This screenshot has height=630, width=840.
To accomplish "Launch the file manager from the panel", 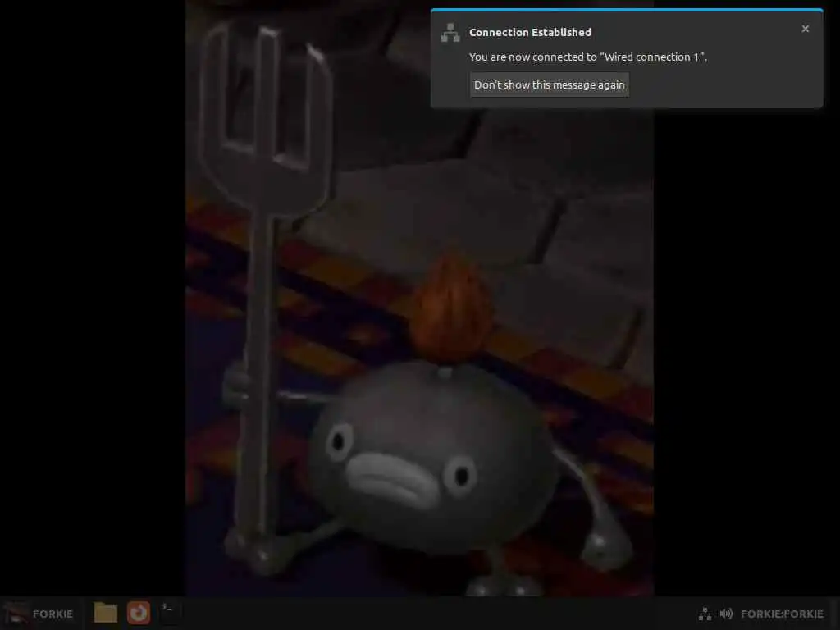I will pyautogui.click(x=106, y=613).
